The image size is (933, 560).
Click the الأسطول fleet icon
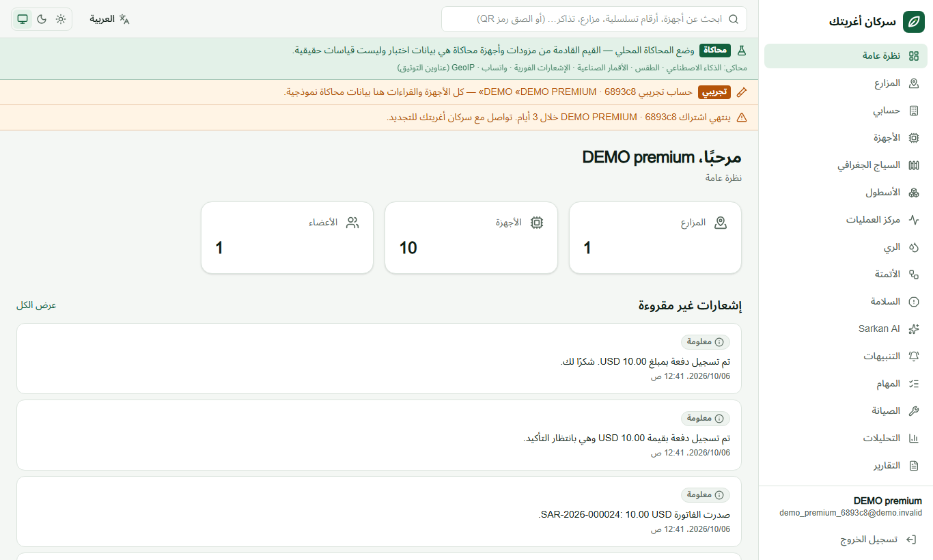[914, 193]
